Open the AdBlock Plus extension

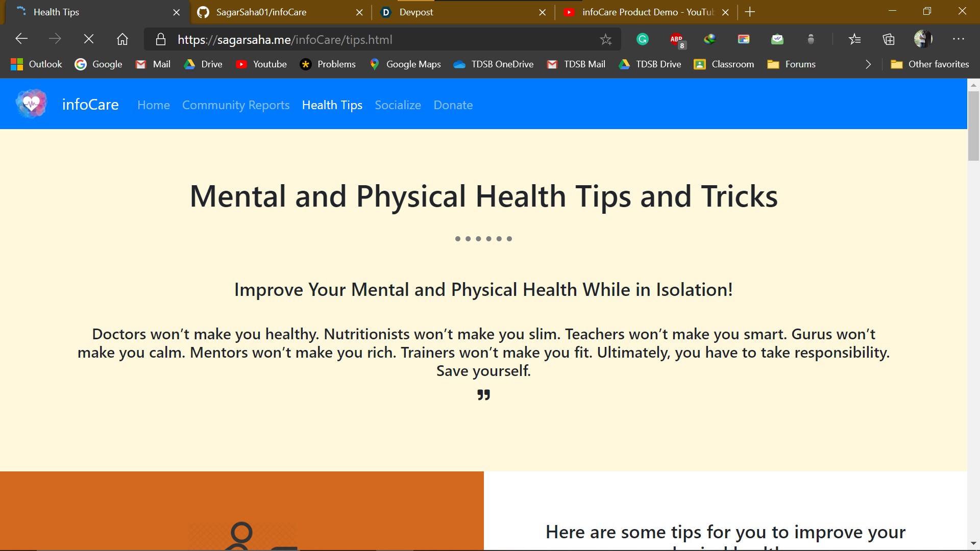[x=676, y=39]
